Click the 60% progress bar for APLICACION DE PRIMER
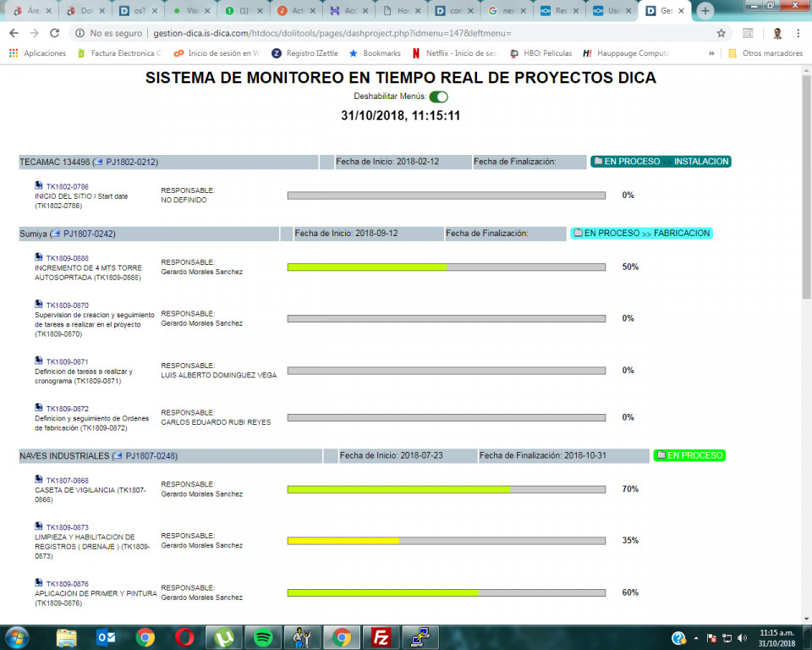The width and height of the screenshot is (812, 650). tap(447, 592)
